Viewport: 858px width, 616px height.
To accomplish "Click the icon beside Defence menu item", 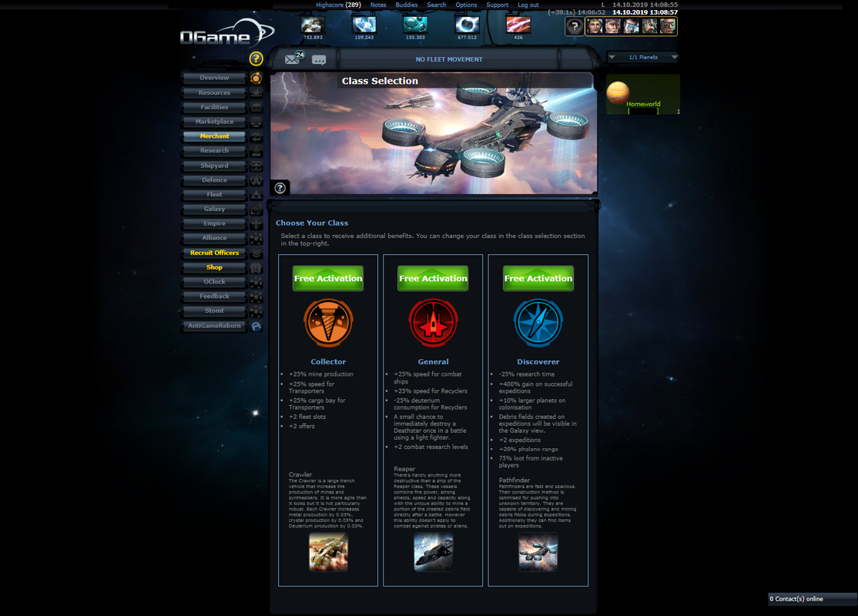I will 256,180.
